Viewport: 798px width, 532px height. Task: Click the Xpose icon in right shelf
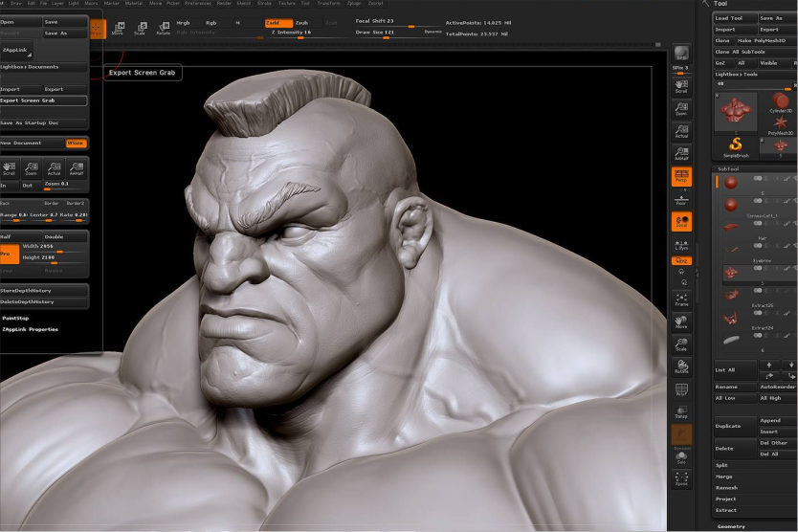point(681,479)
